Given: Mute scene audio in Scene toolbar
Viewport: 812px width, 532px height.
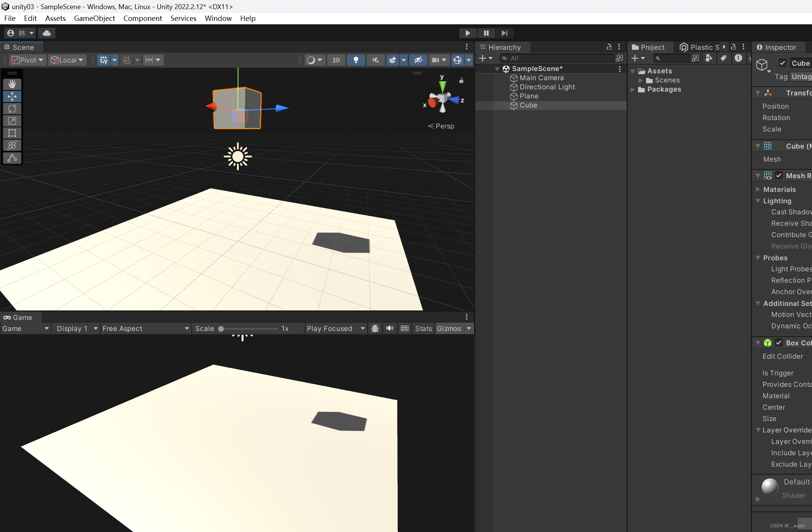Looking at the screenshot, I should tap(375, 60).
